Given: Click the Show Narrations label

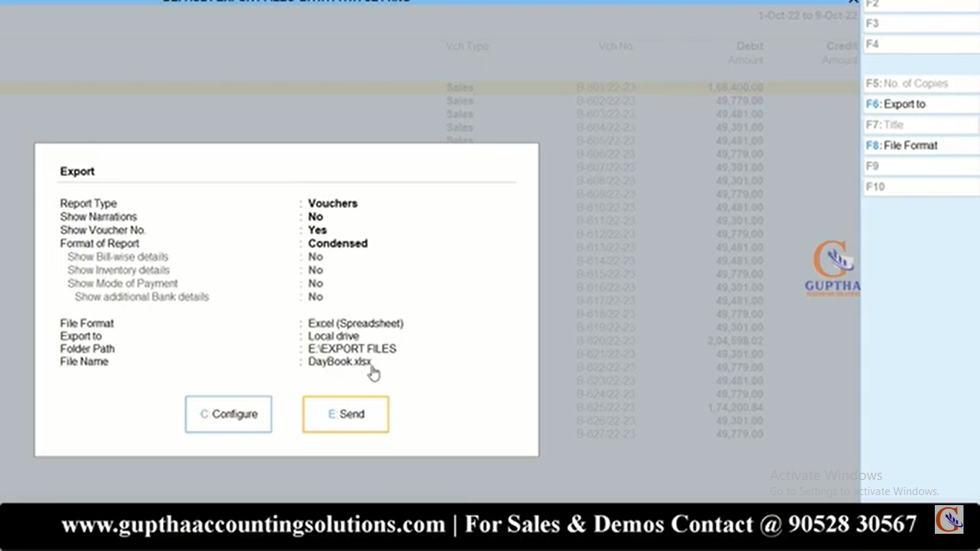Looking at the screenshot, I should coord(98,217).
